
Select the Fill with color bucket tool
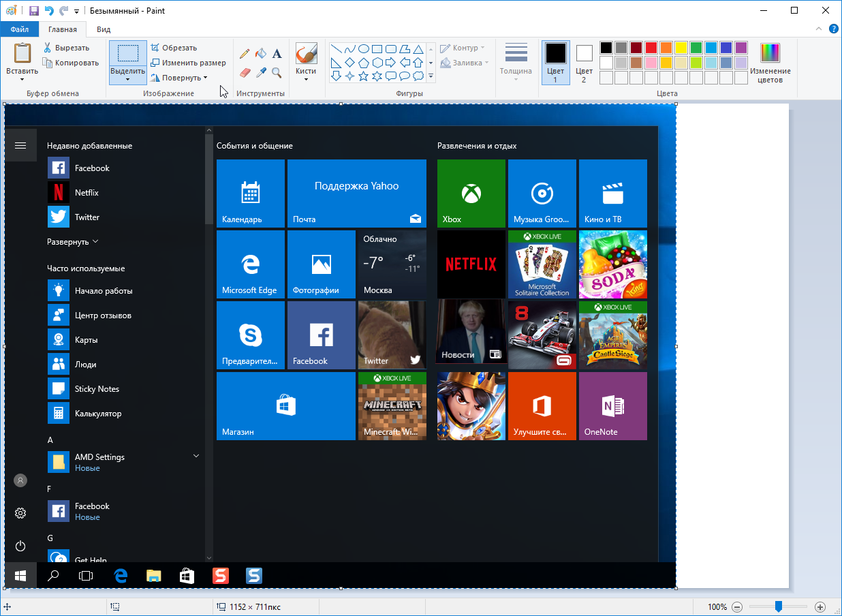point(262,54)
